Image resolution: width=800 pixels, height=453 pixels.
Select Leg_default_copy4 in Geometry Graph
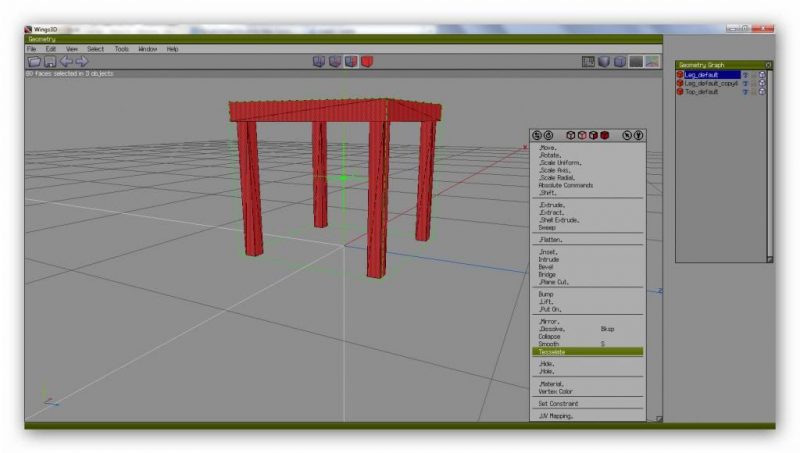click(711, 84)
